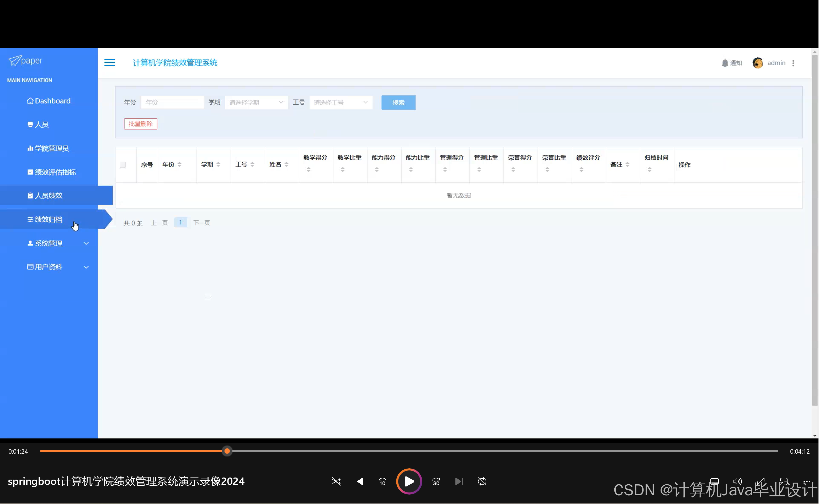The image size is (819, 504).
Task: Sort by 能力比重 column arrows
Action: (411, 170)
